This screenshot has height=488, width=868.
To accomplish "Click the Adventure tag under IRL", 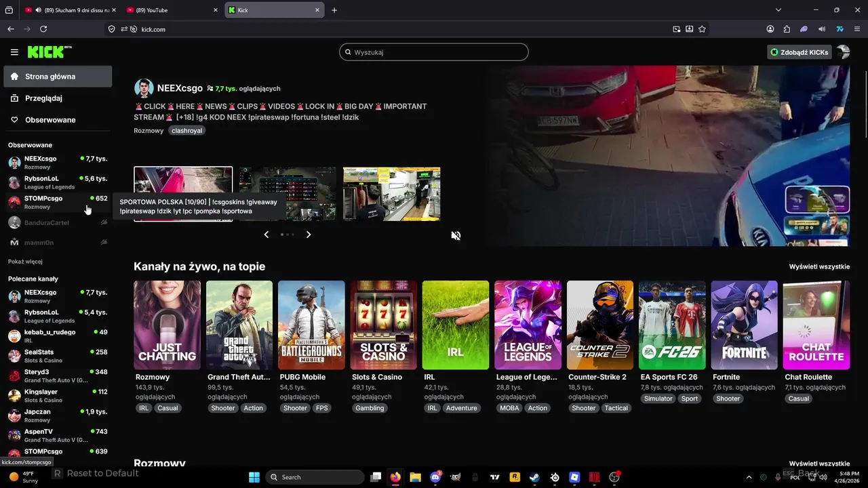I will click(462, 408).
